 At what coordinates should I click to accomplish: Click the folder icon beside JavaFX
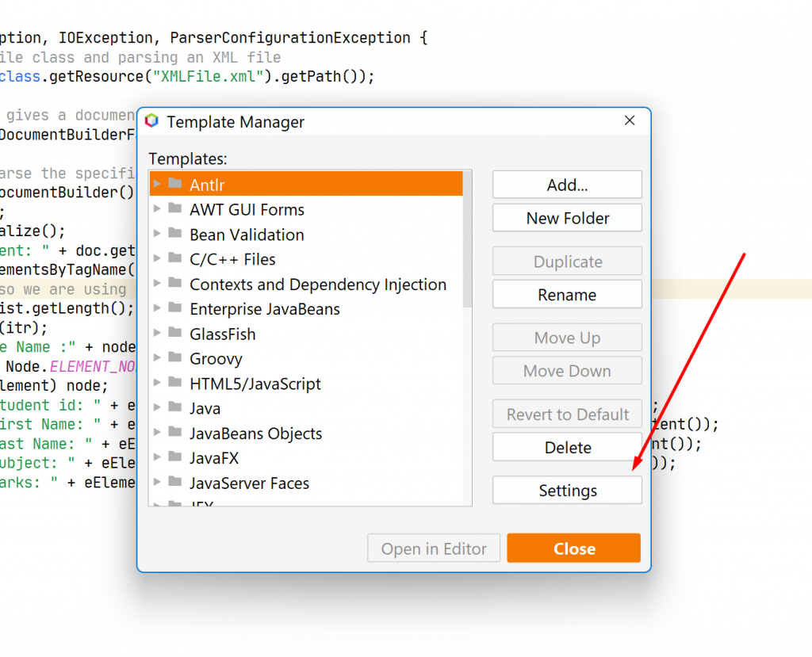[175, 457]
